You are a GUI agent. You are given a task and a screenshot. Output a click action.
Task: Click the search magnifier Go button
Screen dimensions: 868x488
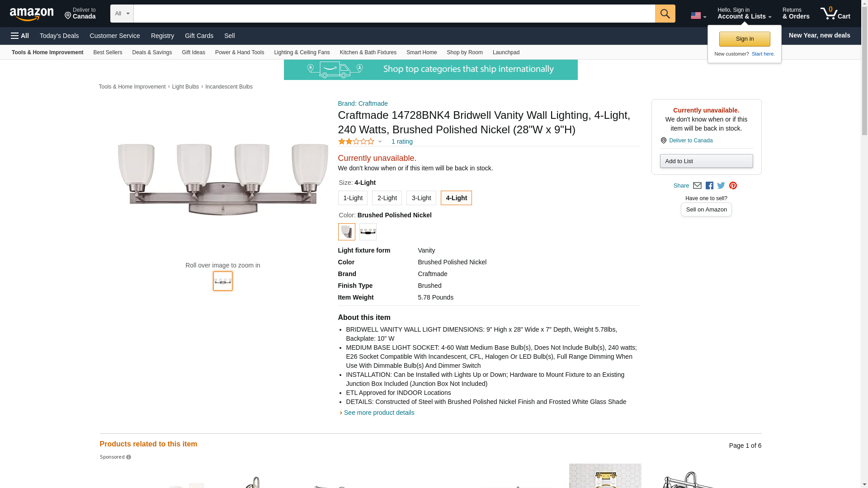point(665,14)
